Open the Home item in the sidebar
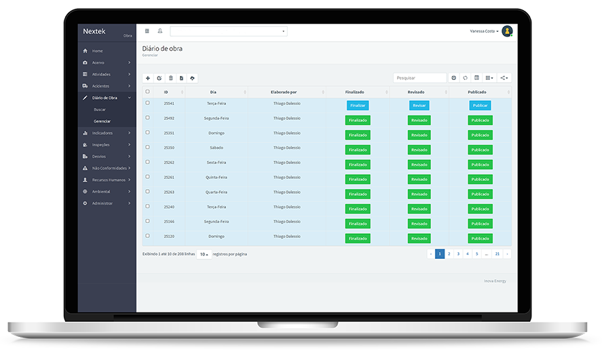This screenshot has width=602, height=364. (x=98, y=51)
